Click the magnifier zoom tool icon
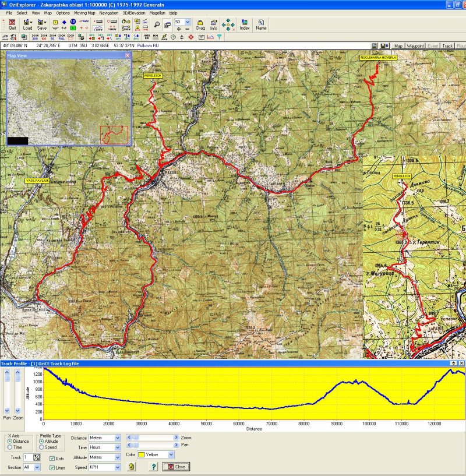Viewport: 466px width, 476px height. point(157,23)
